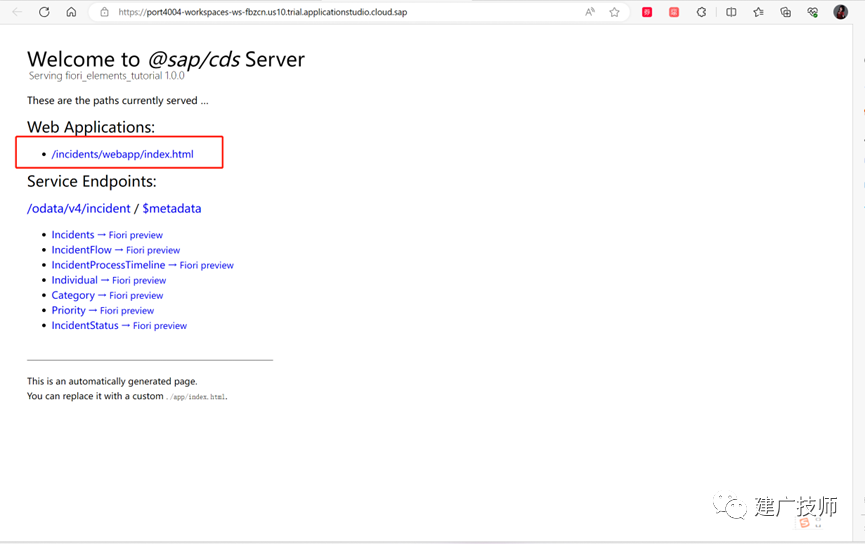This screenshot has height=544, width=865.
Task: Reload the page with the refresh icon
Action: pyautogui.click(x=44, y=12)
